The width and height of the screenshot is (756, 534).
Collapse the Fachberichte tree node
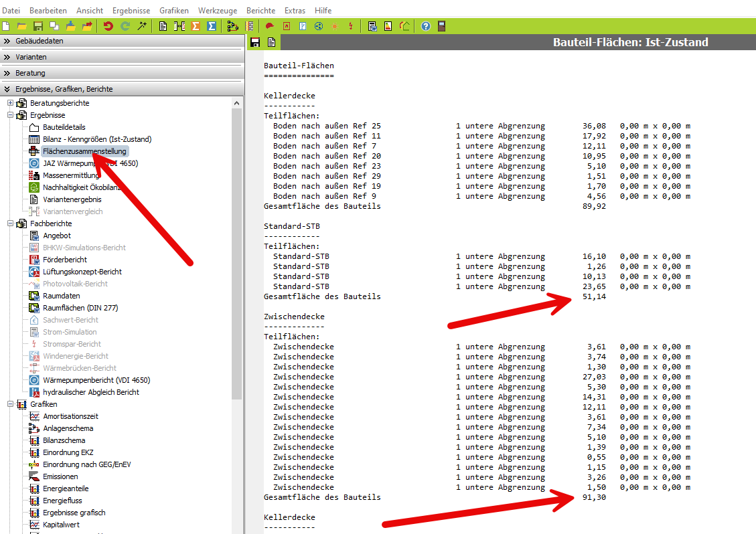10,224
